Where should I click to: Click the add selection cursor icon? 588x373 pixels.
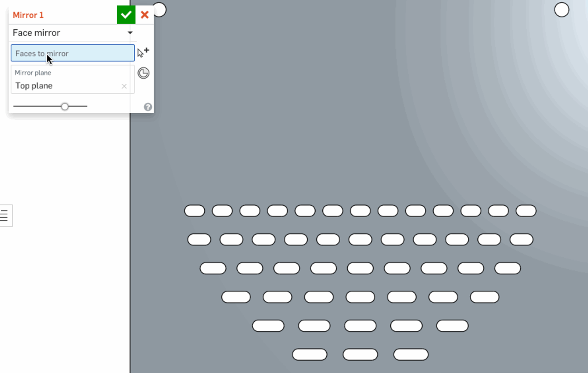click(143, 52)
